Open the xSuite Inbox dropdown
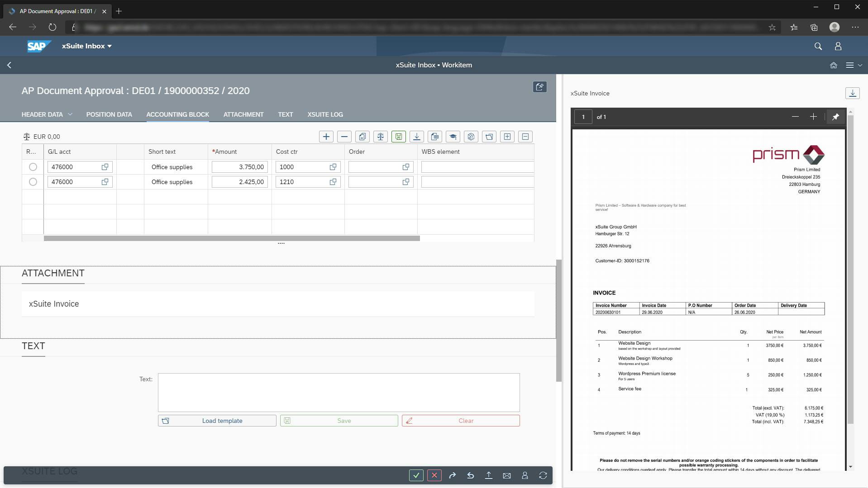The image size is (868, 488). 86,46
